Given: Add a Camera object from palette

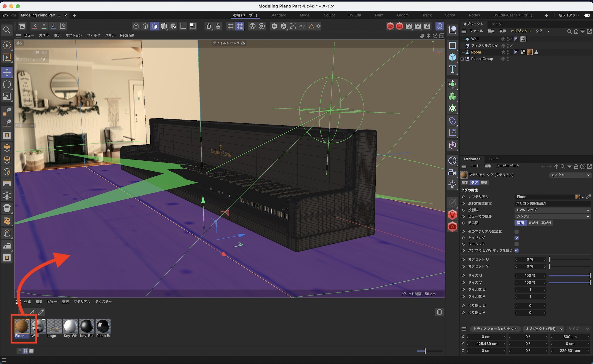Looking at the screenshot, I should (452, 173).
